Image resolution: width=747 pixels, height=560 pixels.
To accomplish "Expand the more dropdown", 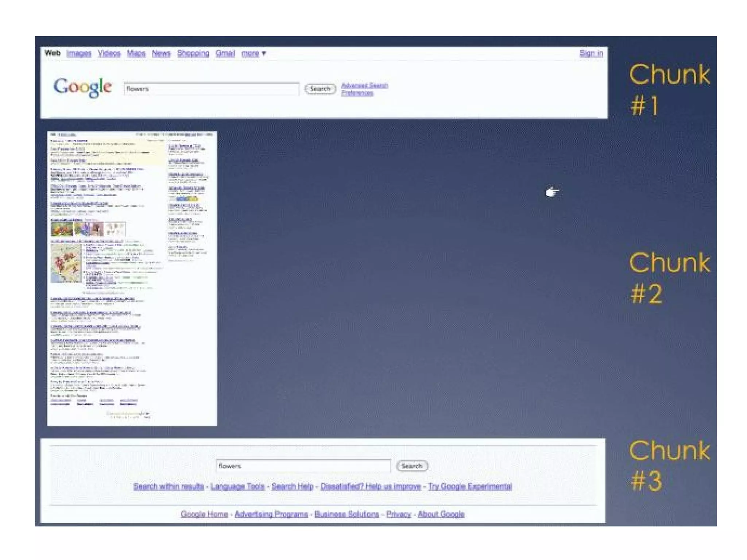I will coord(253,53).
